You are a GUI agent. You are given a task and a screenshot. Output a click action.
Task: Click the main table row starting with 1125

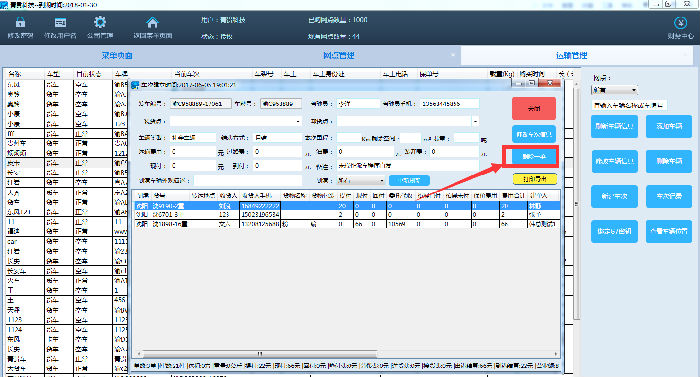(x=67, y=320)
